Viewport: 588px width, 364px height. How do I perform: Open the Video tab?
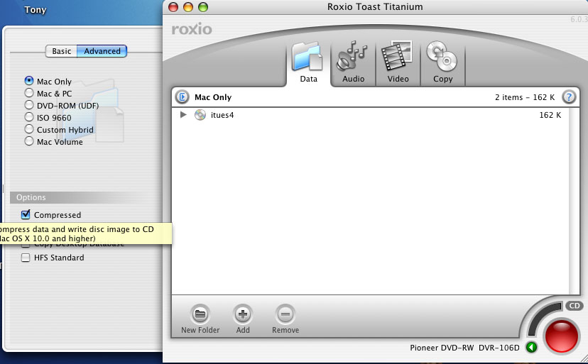click(398, 63)
